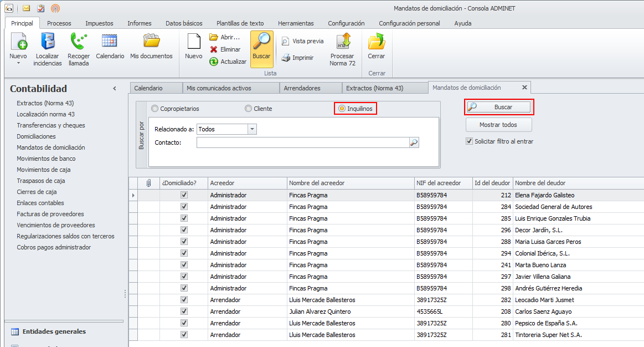Select the Cliente radio button
This screenshot has height=347, width=644.
point(248,109)
